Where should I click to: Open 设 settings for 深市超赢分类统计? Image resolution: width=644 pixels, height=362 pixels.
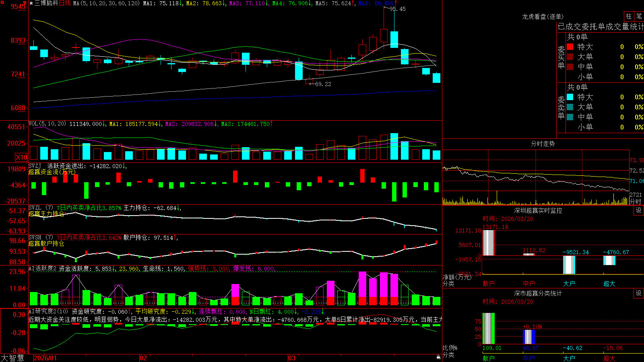coord(639,293)
